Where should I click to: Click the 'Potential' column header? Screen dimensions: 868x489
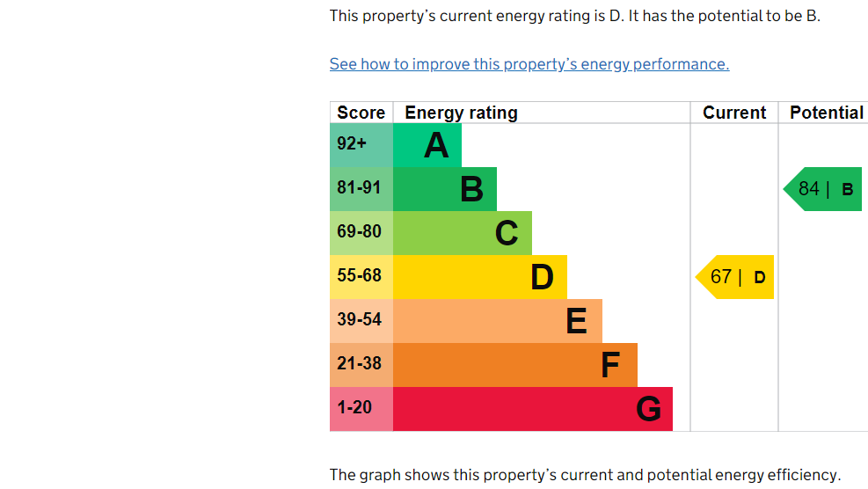[x=826, y=113]
